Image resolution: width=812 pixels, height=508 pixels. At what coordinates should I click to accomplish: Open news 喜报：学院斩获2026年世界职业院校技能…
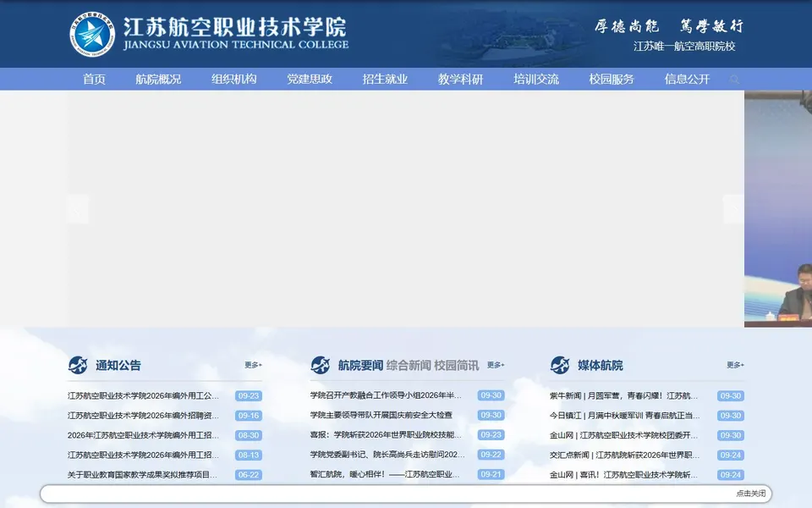tap(386, 434)
